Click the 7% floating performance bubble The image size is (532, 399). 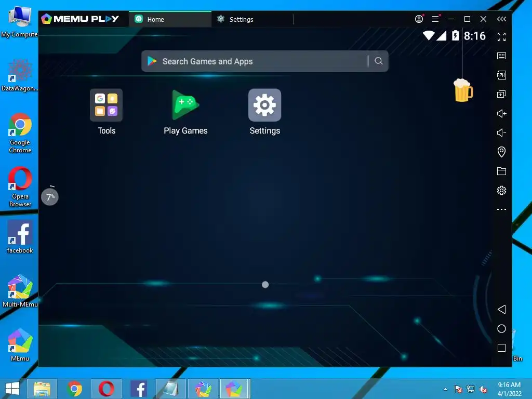click(50, 197)
